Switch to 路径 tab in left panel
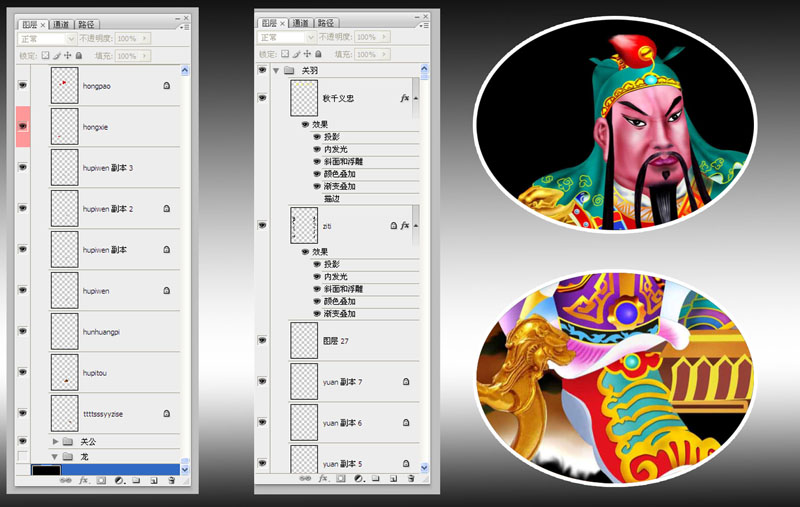The image size is (800, 507). [x=86, y=24]
